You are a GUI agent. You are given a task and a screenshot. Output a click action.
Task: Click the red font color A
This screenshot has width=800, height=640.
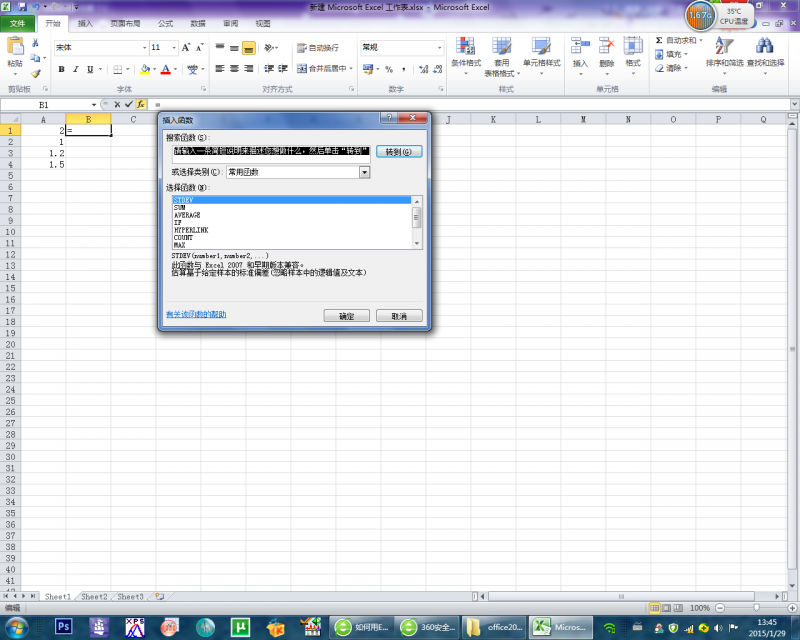pos(165,69)
